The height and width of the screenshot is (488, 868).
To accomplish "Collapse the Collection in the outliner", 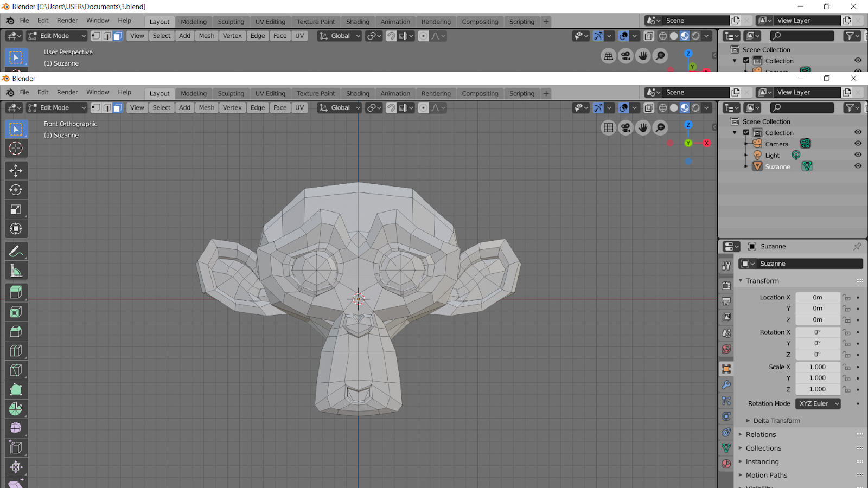I will coord(735,132).
